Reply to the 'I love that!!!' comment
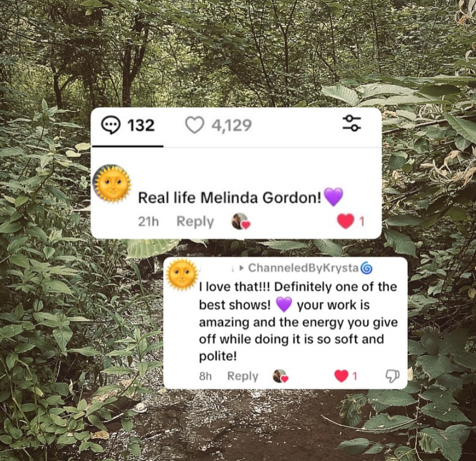 point(243,376)
